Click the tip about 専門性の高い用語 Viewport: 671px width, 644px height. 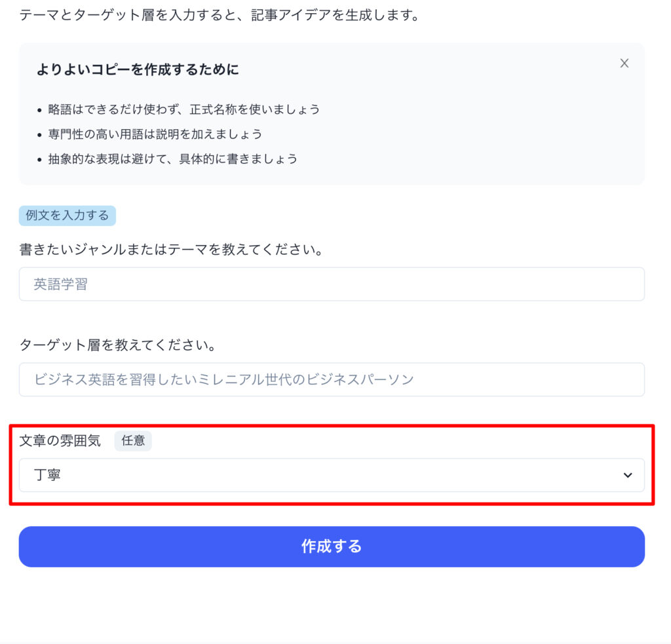(155, 134)
